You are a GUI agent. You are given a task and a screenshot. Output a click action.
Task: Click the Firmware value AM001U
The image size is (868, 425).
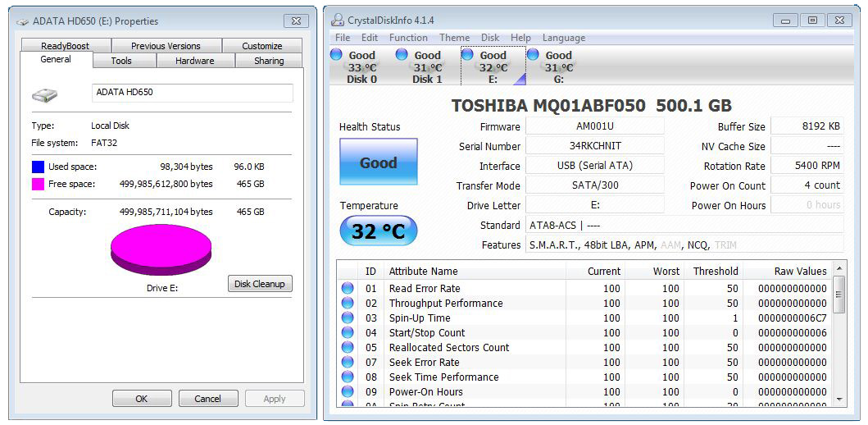(594, 126)
